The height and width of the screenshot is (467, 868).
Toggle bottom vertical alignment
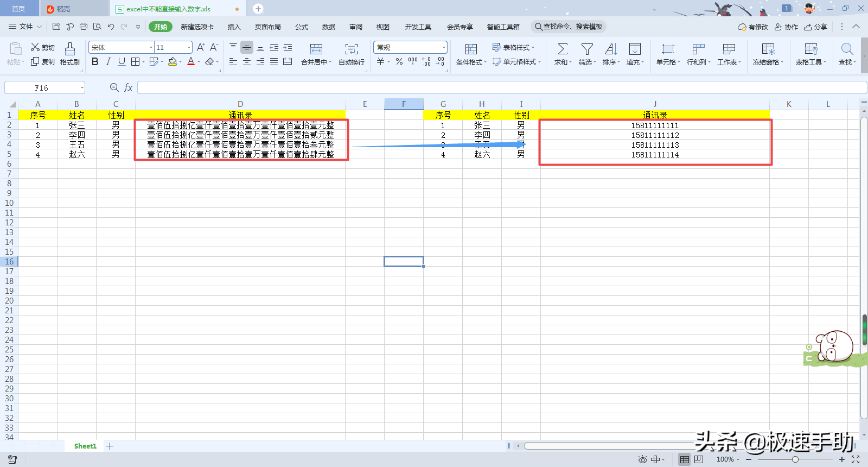(260, 47)
